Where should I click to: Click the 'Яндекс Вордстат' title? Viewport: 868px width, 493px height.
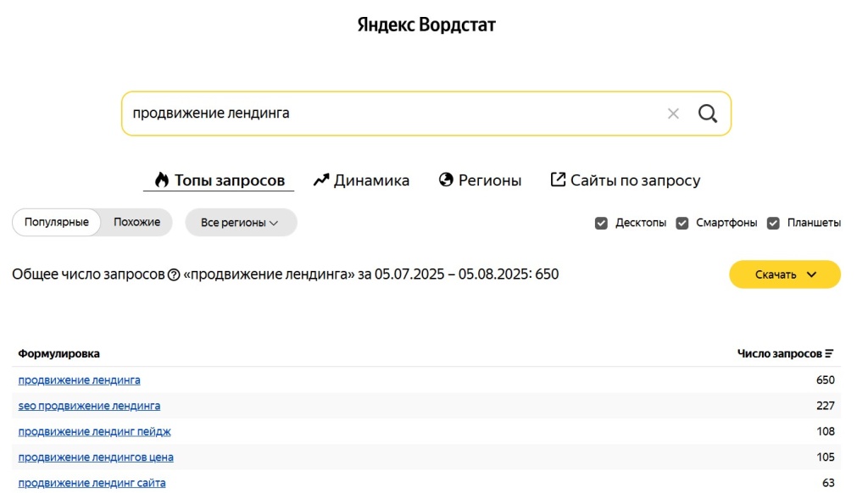click(x=426, y=25)
